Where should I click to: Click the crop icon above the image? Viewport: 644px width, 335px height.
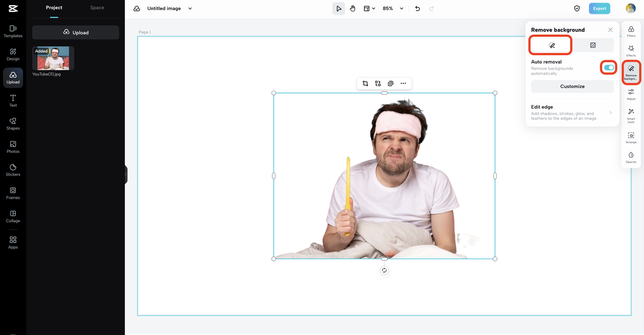pyautogui.click(x=365, y=83)
